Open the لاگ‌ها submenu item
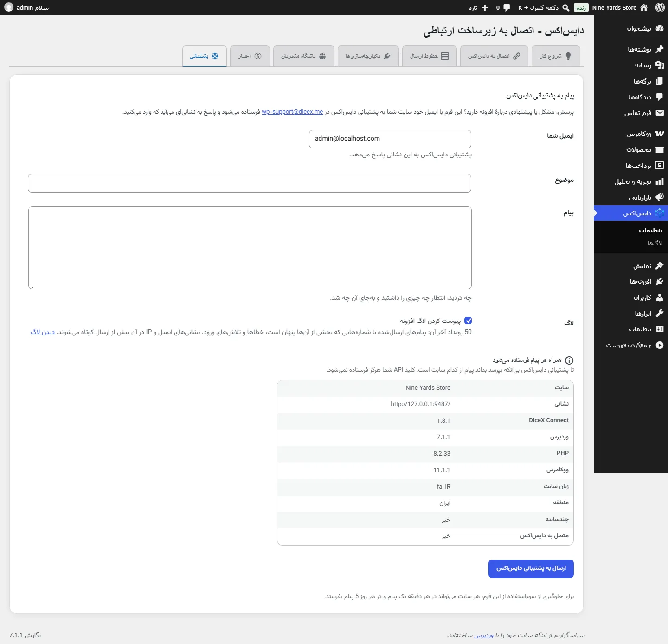The width and height of the screenshot is (668, 644). click(x=655, y=243)
